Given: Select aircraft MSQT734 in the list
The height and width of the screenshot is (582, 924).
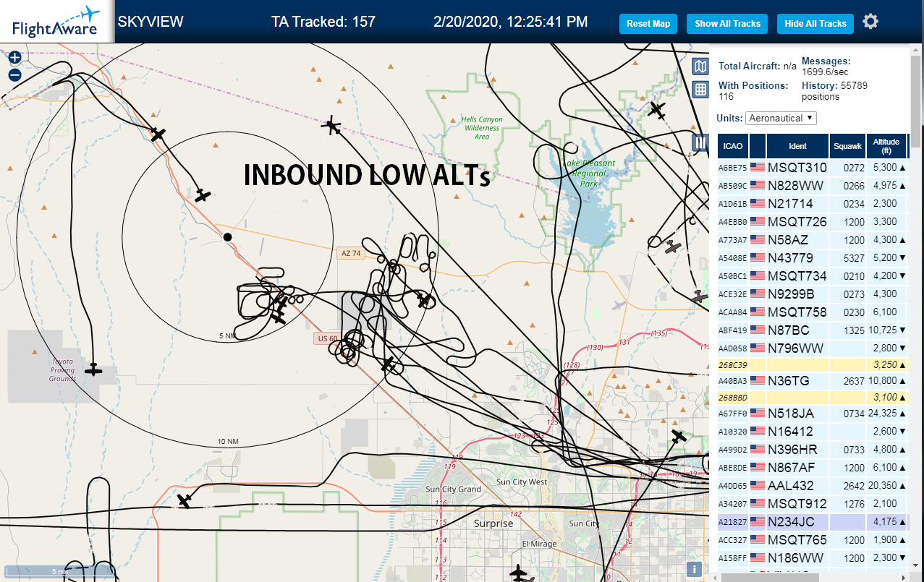Looking at the screenshot, I should tap(813, 276).
